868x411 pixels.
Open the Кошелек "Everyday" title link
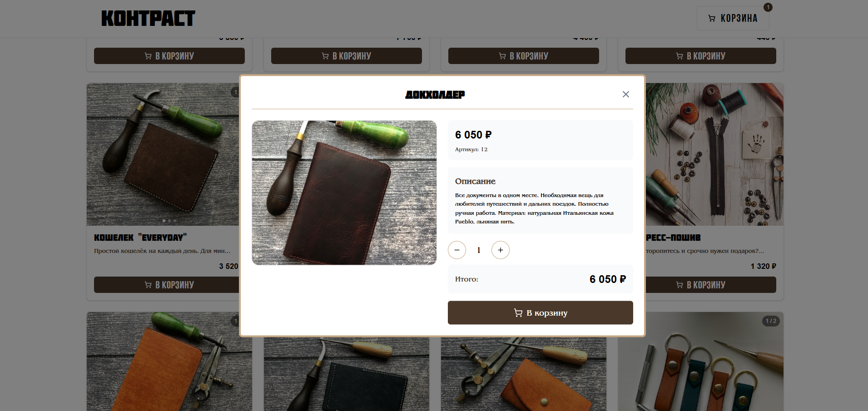pos(140,238)
